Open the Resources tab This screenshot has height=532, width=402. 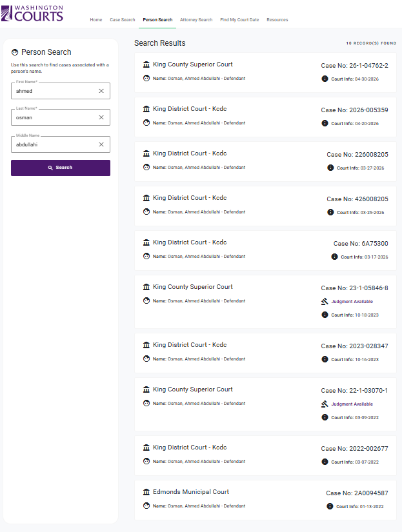pyautogui.click(x=277, y=20)
